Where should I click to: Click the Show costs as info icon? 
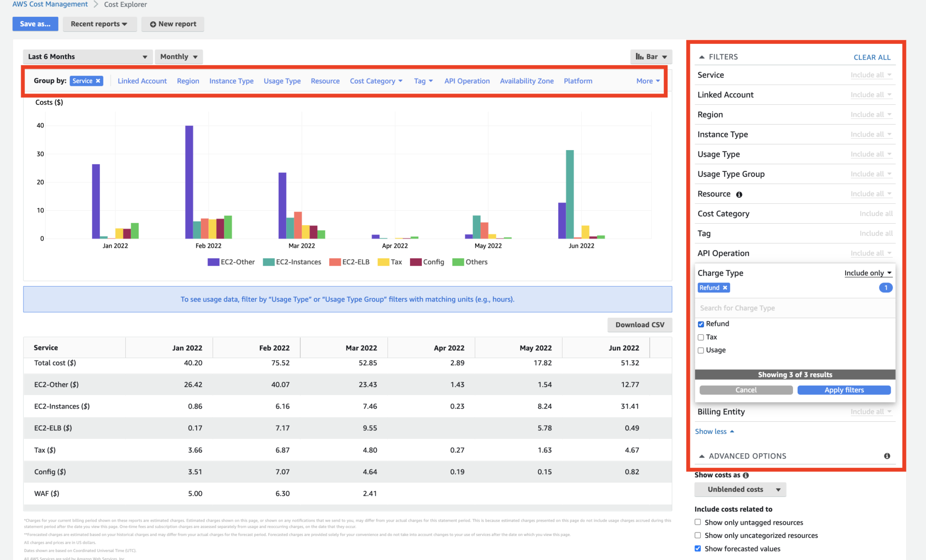pyautogui.click(x=746, y=475)
